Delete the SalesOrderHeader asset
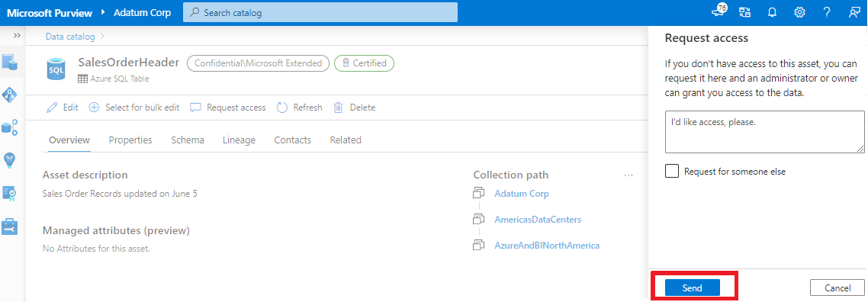 [354, 108]
